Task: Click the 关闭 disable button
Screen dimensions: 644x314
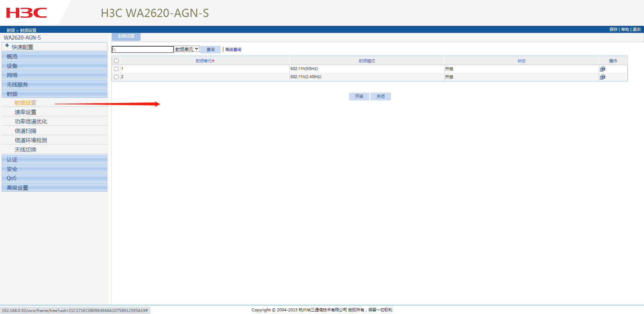Action: pos(381,97)
